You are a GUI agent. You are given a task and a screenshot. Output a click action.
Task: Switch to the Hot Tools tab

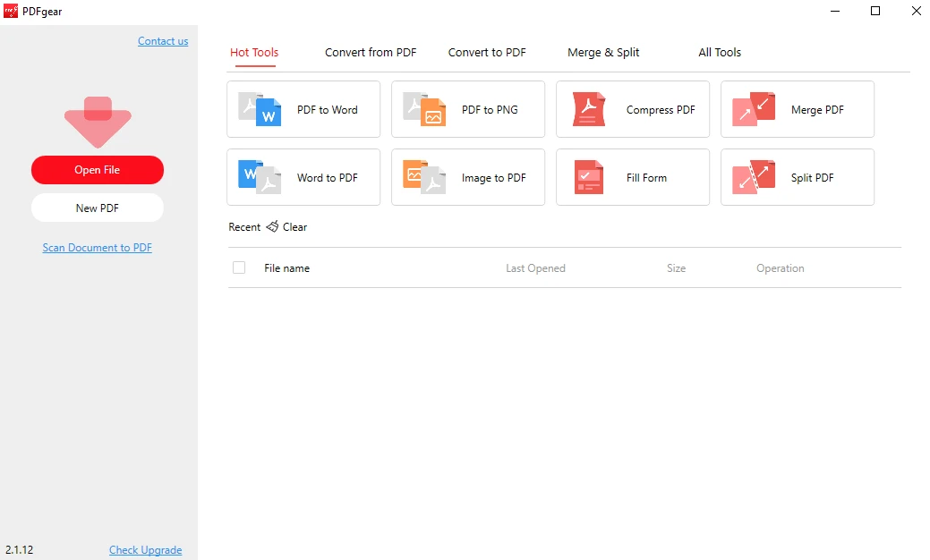pos(254,52)
